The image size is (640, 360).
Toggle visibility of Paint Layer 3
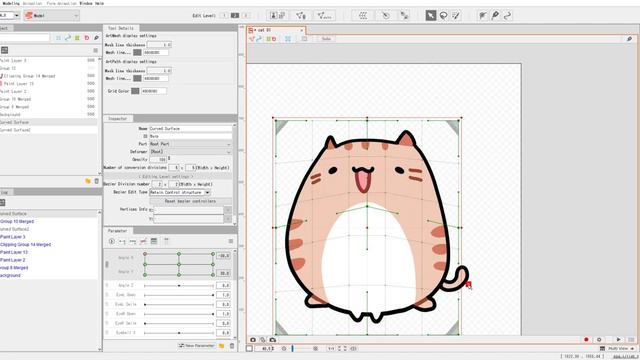(x=91, y=60)
